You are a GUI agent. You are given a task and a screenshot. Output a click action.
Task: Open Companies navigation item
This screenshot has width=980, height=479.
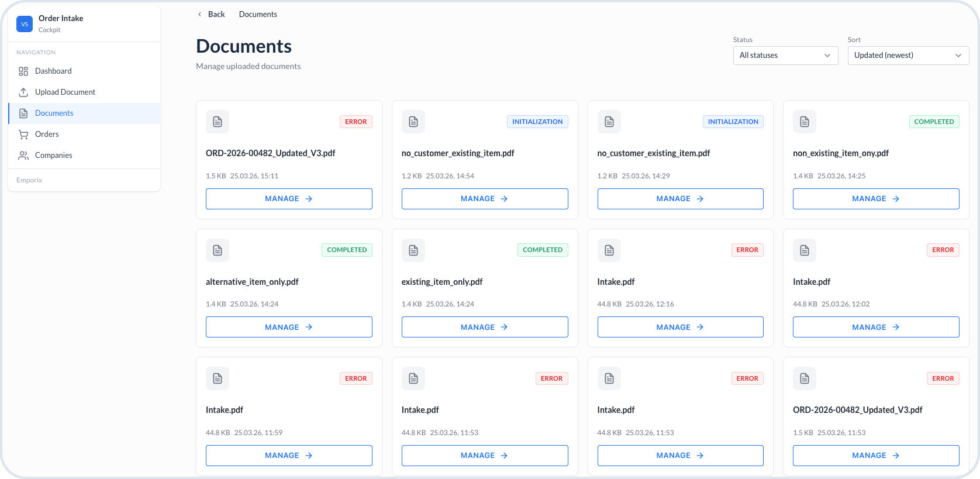coord(85,156)
